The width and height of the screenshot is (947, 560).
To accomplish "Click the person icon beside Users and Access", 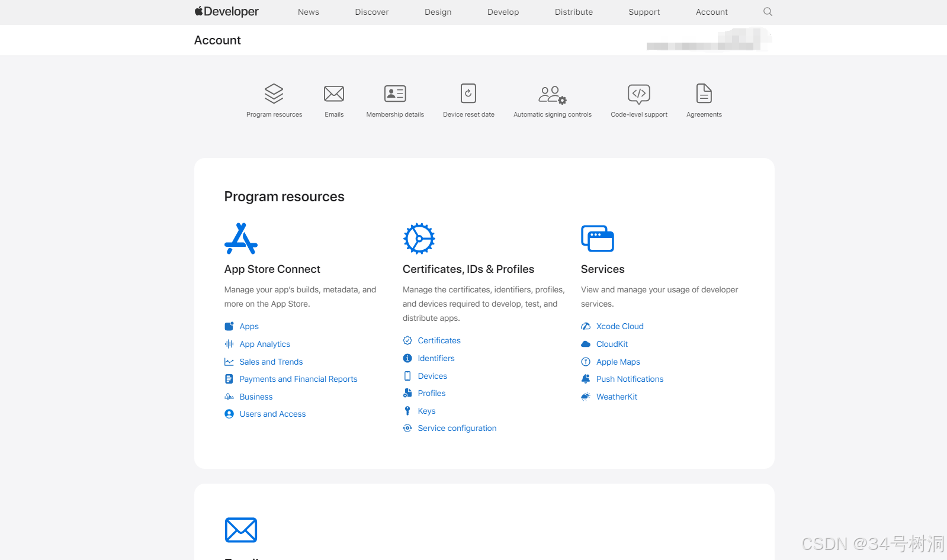I will [229, 414].
